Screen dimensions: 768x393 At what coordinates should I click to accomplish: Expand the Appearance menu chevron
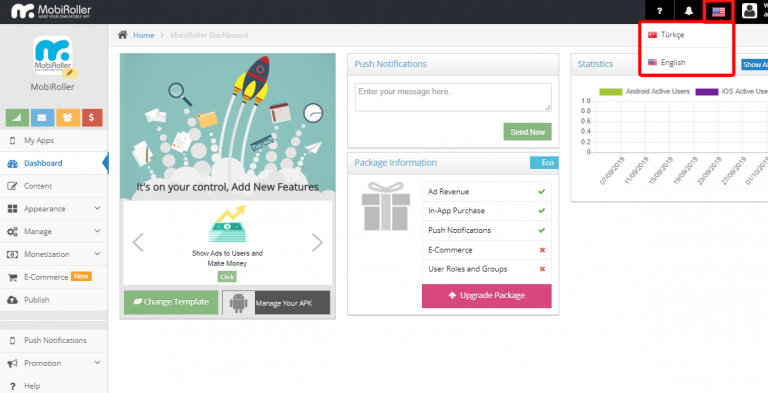97,208
